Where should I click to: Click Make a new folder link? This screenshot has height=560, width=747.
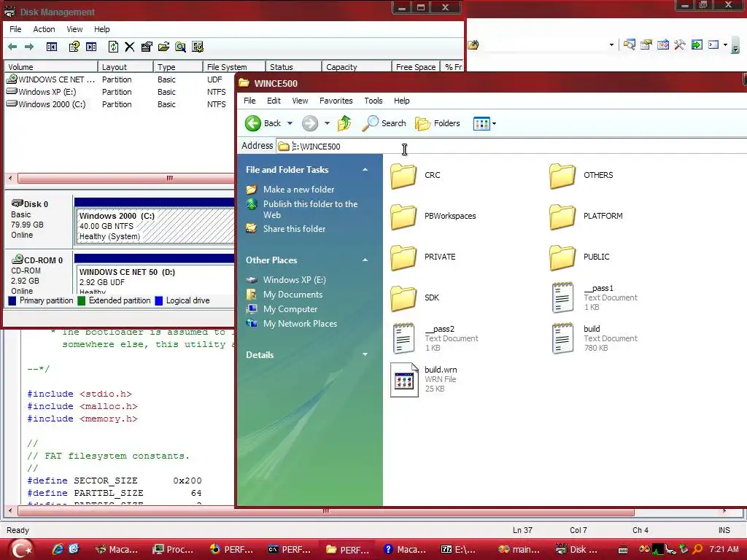[x=298, y=190]
